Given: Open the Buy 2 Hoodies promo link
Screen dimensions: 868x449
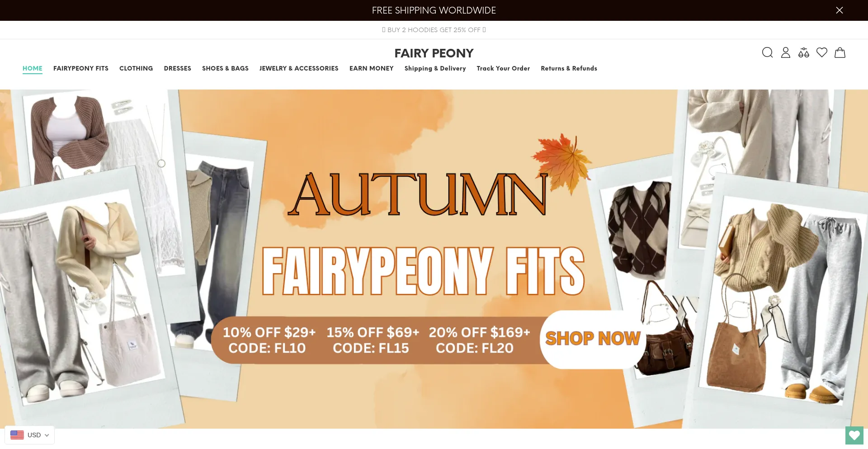Looking at the screenshot, I should 434,30.
